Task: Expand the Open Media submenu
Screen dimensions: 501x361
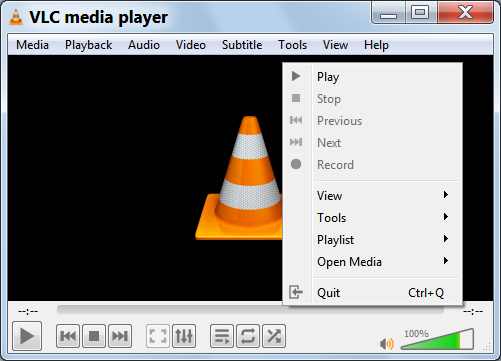Action: [372, 261]
